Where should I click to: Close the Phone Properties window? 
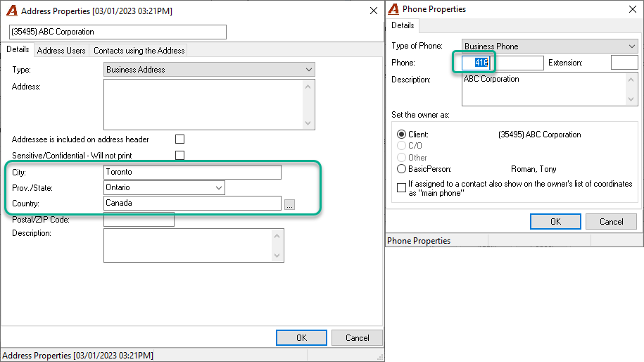click(x=633, y=9)
